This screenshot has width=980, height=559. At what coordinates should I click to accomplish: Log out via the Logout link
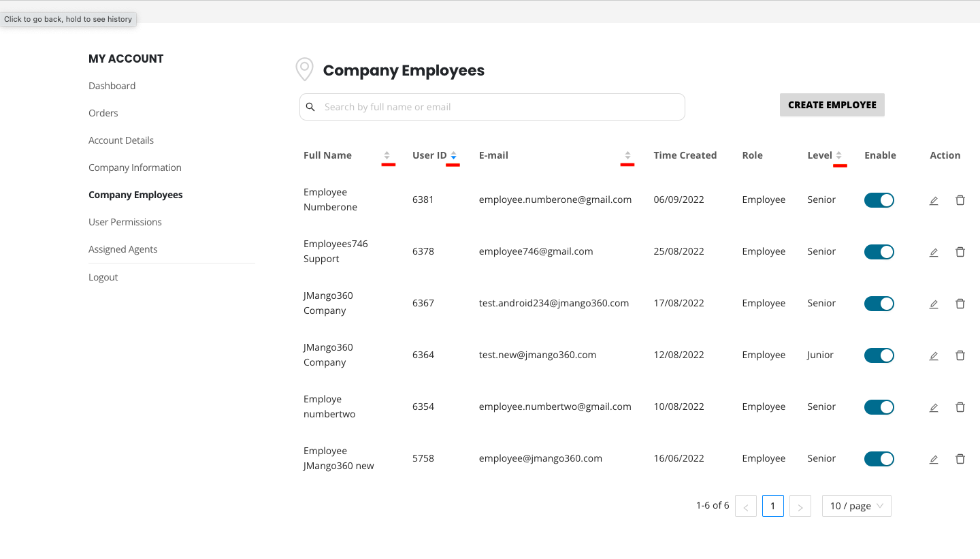pyautogui.click(x=103, y=277)
